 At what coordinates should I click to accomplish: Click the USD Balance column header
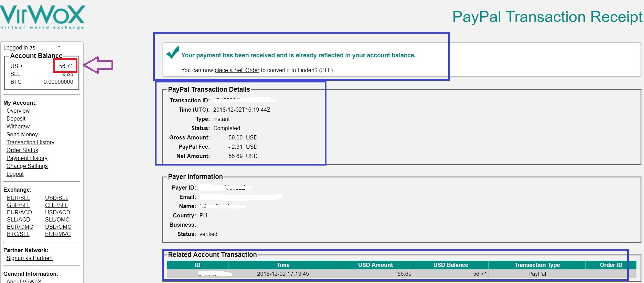[x=451, y=265]
